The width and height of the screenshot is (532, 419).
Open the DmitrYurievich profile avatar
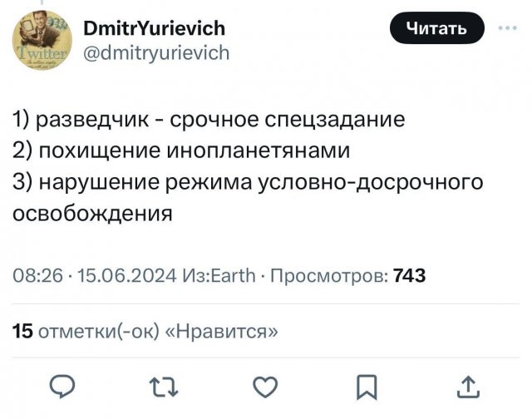click(x=42, y=38)
